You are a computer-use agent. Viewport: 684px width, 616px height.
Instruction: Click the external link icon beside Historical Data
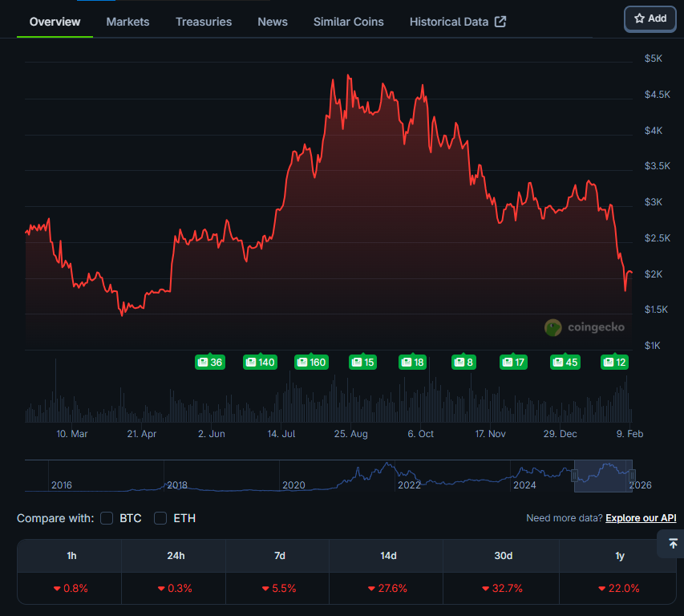point(500,22)
